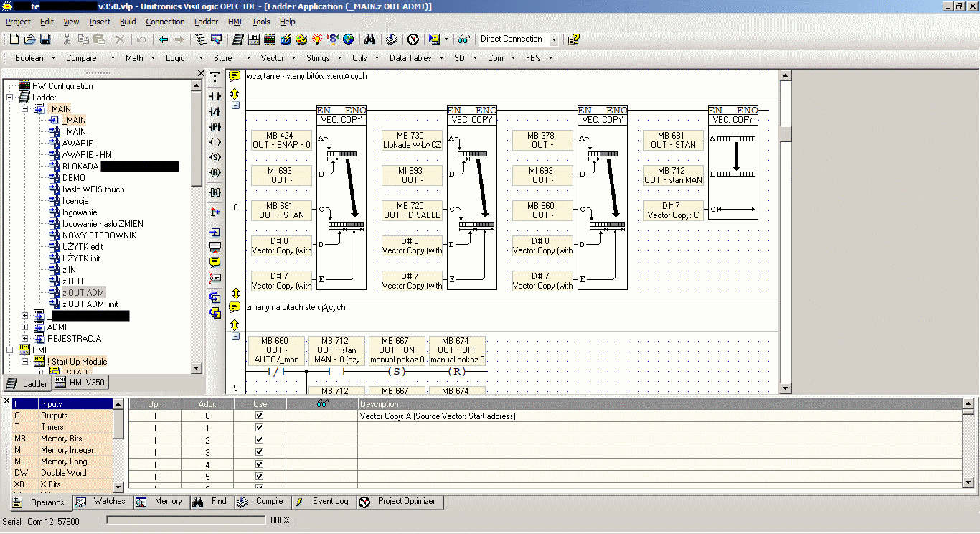Navigate back with the left blue arrow
This screenshot has width=980, height=534.
click(x=164, y=39)
